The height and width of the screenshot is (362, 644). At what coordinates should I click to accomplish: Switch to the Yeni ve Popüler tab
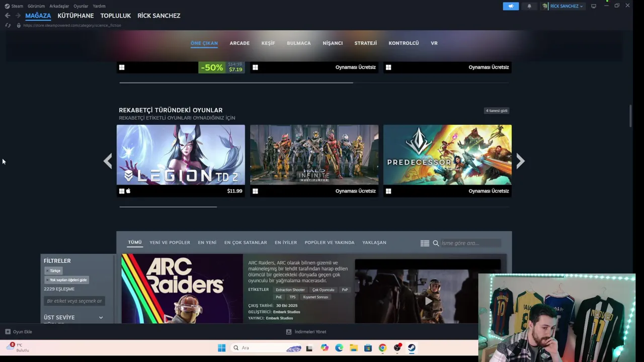(170, 242)
